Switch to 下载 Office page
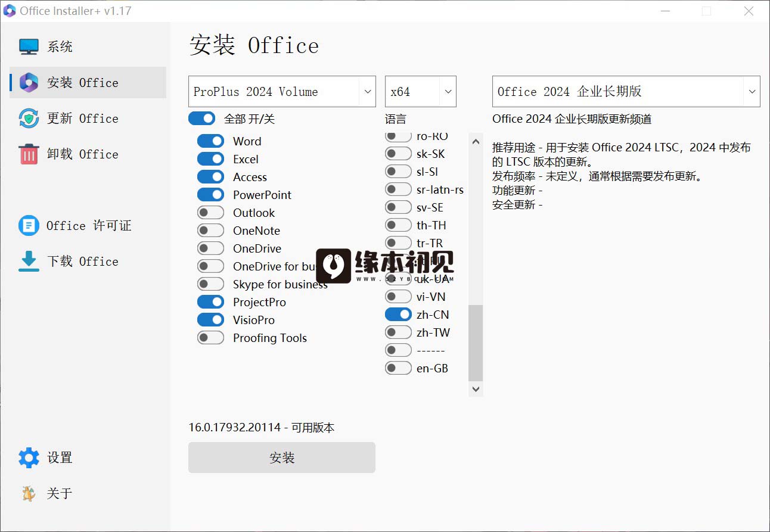Screen dimensions: 770x532 pos(88,261)
